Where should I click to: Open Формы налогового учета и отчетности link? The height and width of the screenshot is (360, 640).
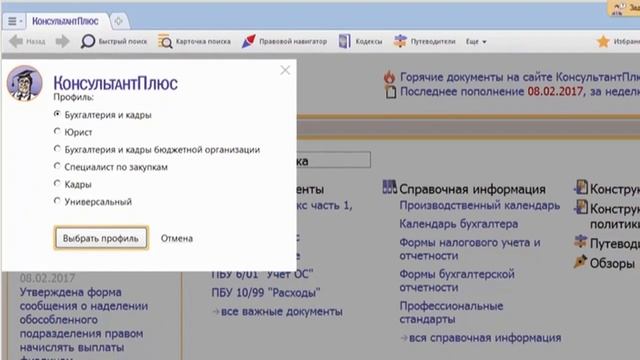click(x=469, y=249)
